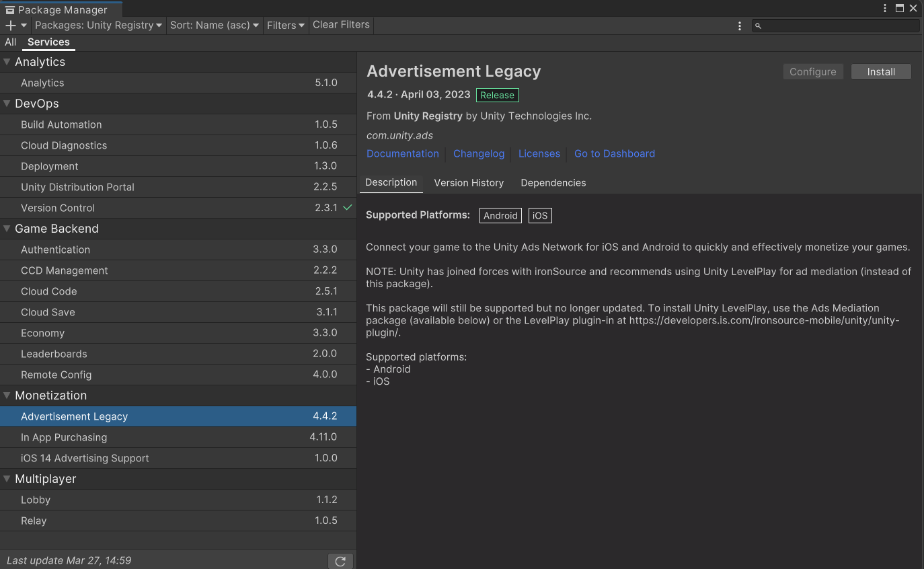Viewport: 924px width, 569px height.
Task: Click the 4.4.2 · April 03, 2023 version text
Action: (x=419, y=95)
